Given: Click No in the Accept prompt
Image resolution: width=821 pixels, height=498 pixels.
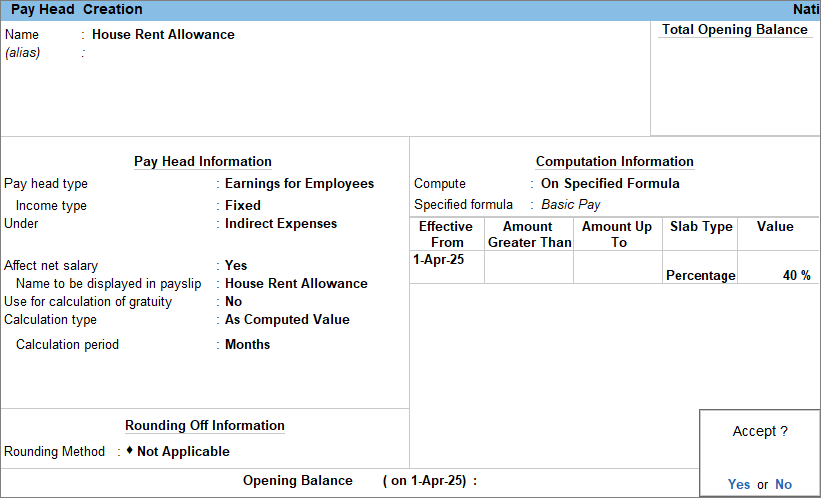Looking at the screenshot, I should [783, 484].
